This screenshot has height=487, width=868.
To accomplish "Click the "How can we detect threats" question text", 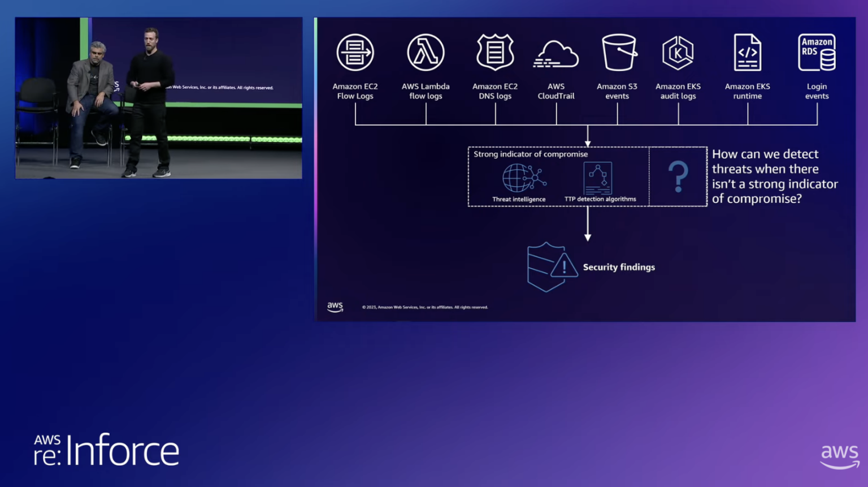I will click(x=774, y=176).
